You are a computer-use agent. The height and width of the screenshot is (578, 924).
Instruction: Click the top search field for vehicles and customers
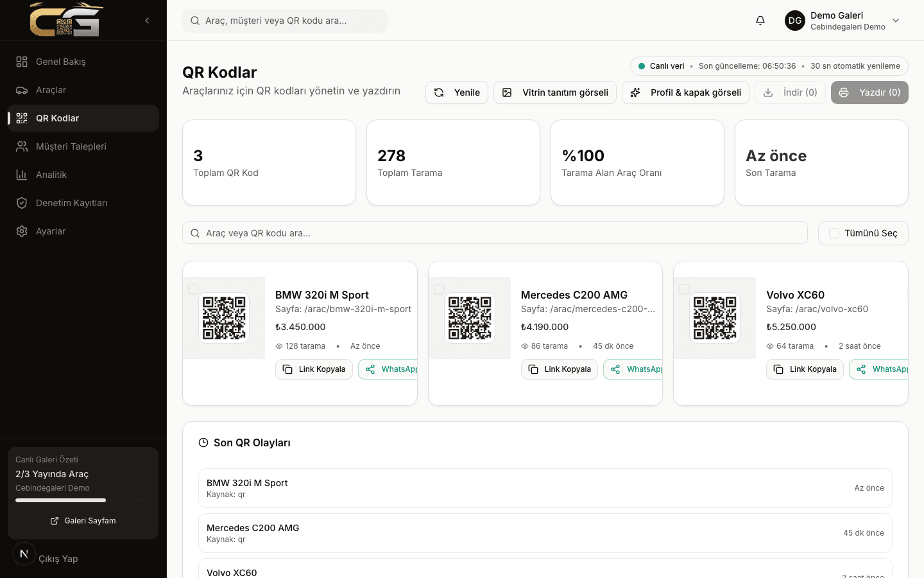click(x=285, y=21)
